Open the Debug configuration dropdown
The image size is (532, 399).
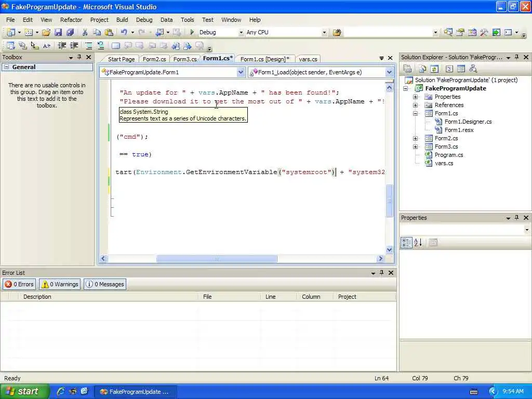(241, 33)
